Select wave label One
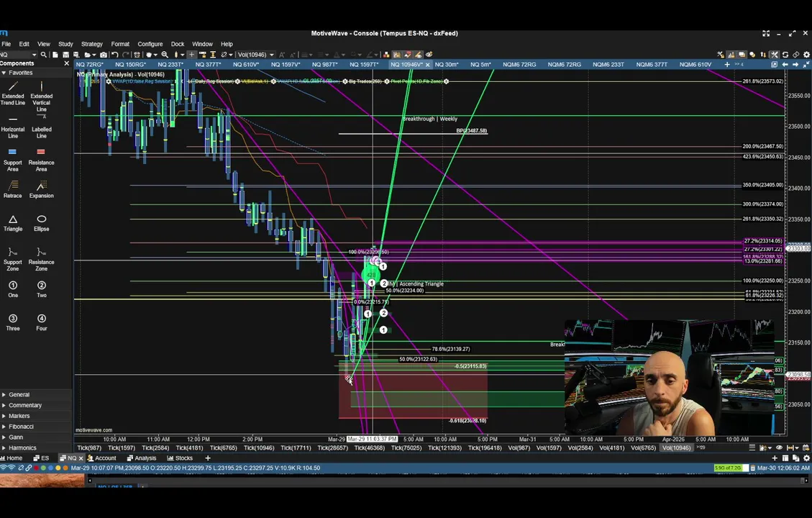This screenshot has width=812, height=518. pos(13,289)
